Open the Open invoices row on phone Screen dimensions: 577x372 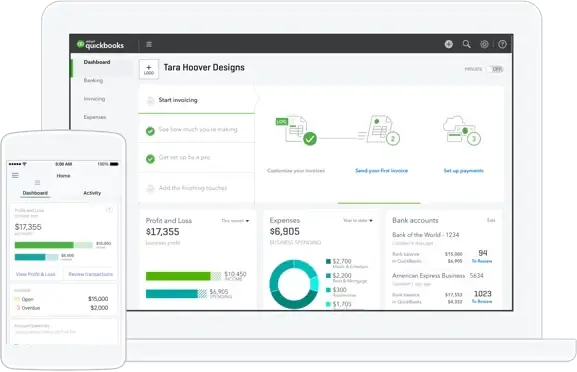[x=61, y=299]
